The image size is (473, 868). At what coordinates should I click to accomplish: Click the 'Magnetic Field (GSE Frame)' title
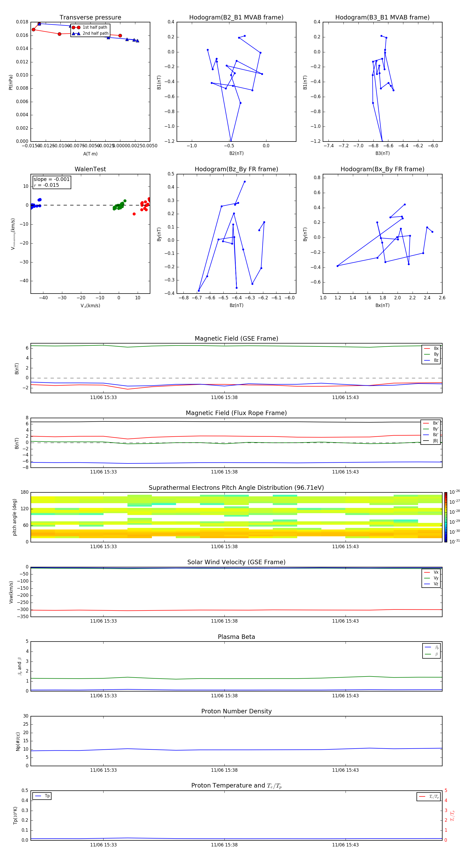click(236, 339)
